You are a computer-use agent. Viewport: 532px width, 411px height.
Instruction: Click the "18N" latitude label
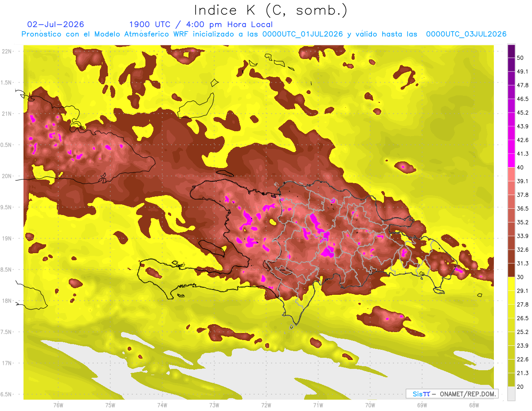pyautogui.click(x=7, y=301)
